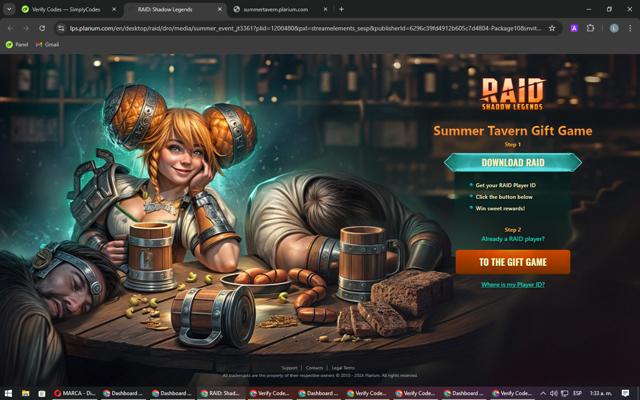Open a new browser tab

(x=341, y=9)
